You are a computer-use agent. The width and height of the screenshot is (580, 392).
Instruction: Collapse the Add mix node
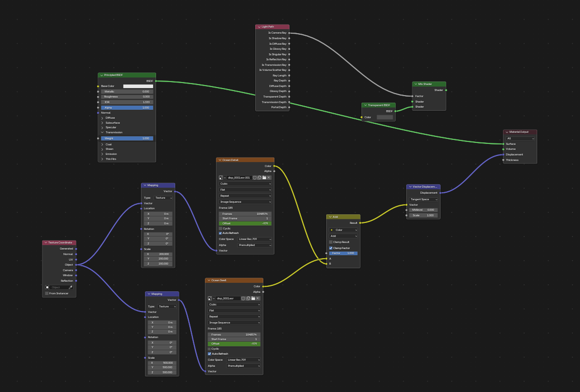330,217
